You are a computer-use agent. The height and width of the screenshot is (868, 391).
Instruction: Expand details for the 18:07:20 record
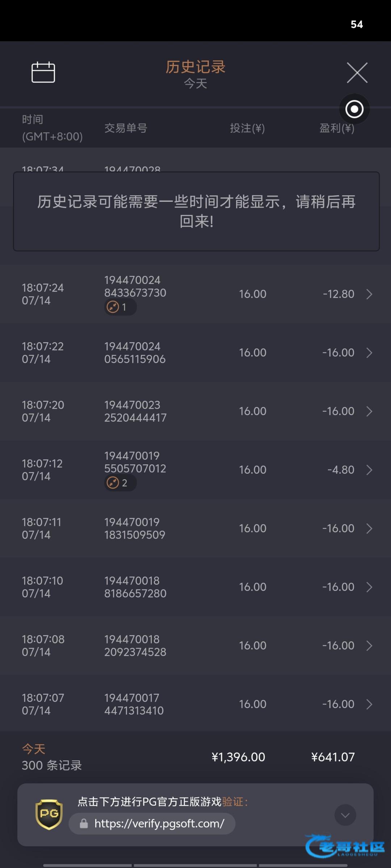pos(369,411)
